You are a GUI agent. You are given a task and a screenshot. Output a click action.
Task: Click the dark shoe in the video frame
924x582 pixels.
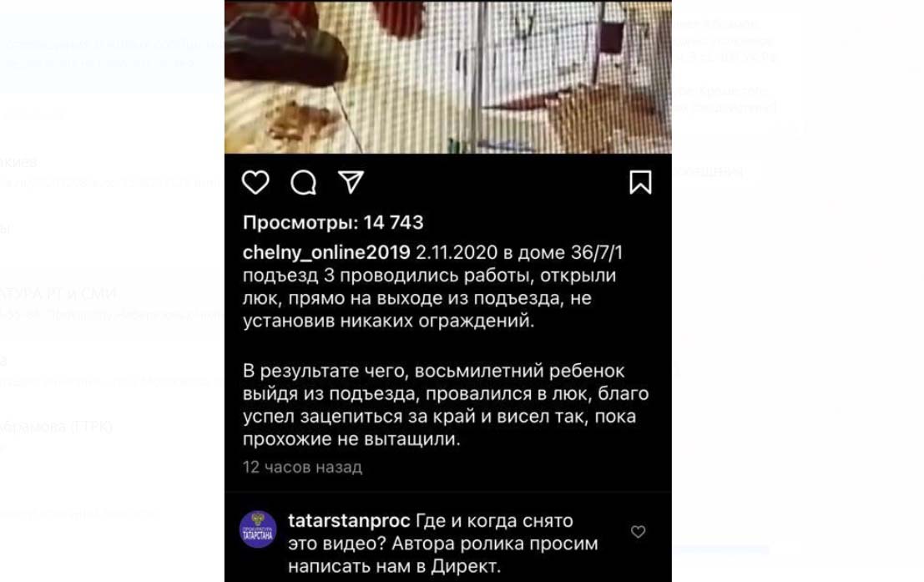tap(285, 47)
